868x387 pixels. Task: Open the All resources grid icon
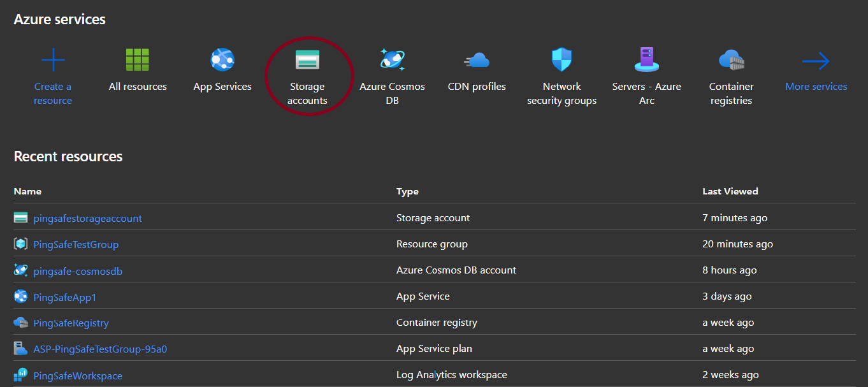pos(138,60)
